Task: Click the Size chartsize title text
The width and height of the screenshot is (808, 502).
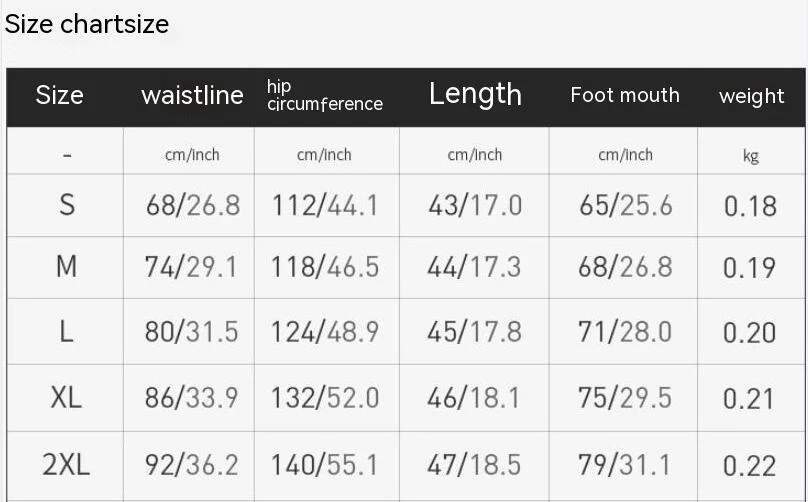Action: click(x=87, y=24)
